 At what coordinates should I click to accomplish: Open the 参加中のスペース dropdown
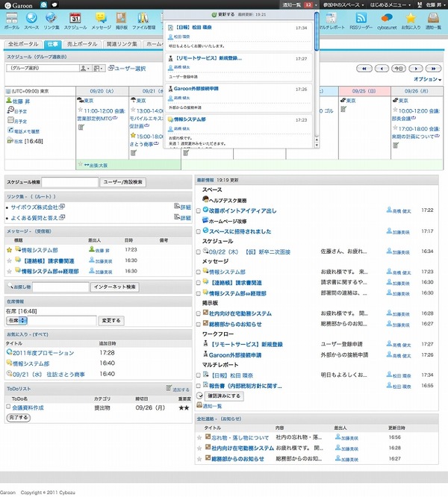click(343, 4)
